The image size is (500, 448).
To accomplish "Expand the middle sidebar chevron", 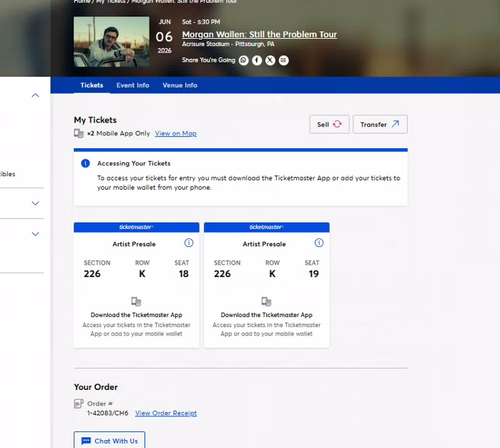I will pos(35,203).
